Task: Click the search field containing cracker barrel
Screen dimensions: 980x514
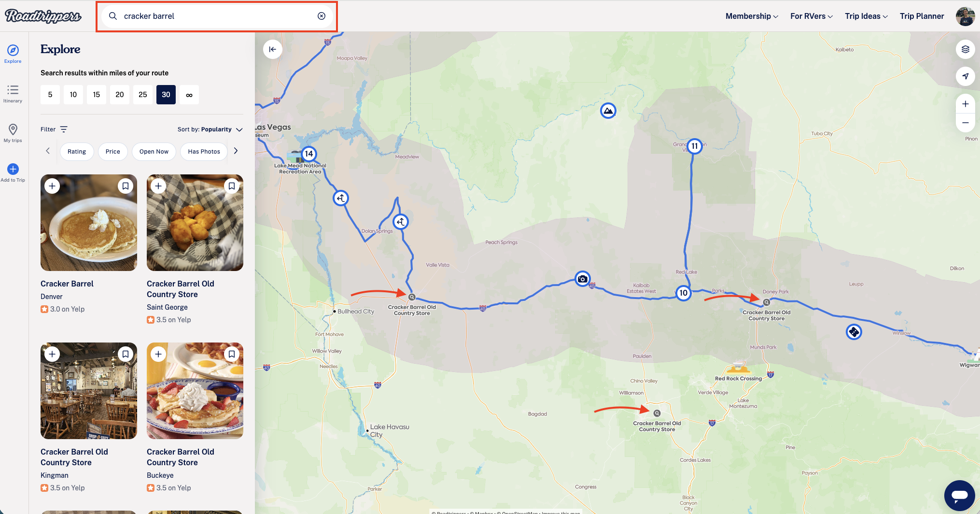Action: click(x=217, y=16)
